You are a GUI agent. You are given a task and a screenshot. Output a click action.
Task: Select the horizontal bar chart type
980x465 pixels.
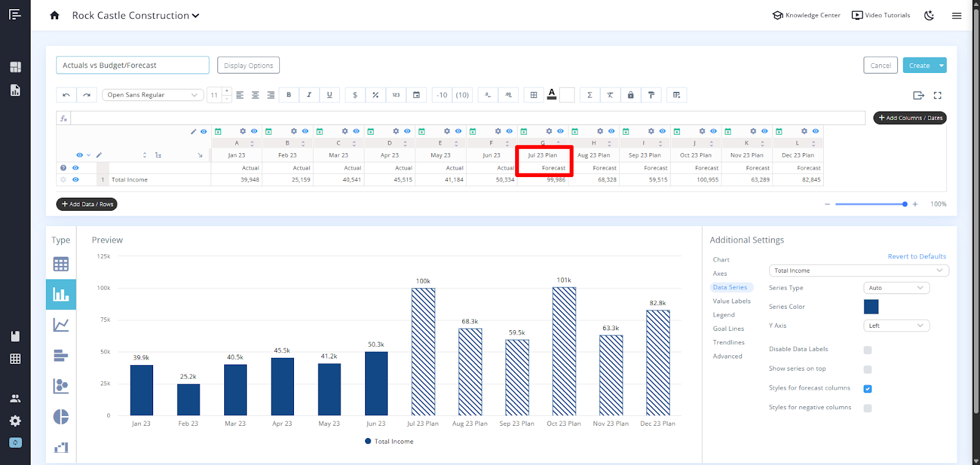click(61, 355)
